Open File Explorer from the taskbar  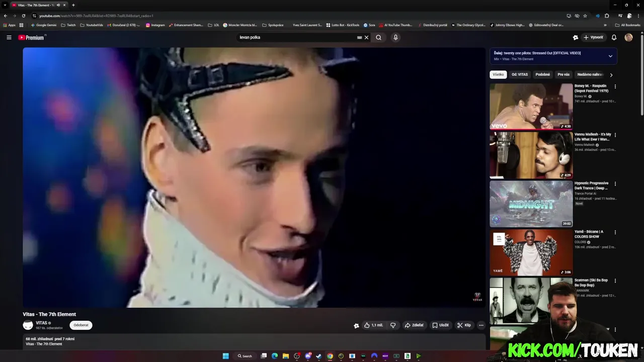286,356
